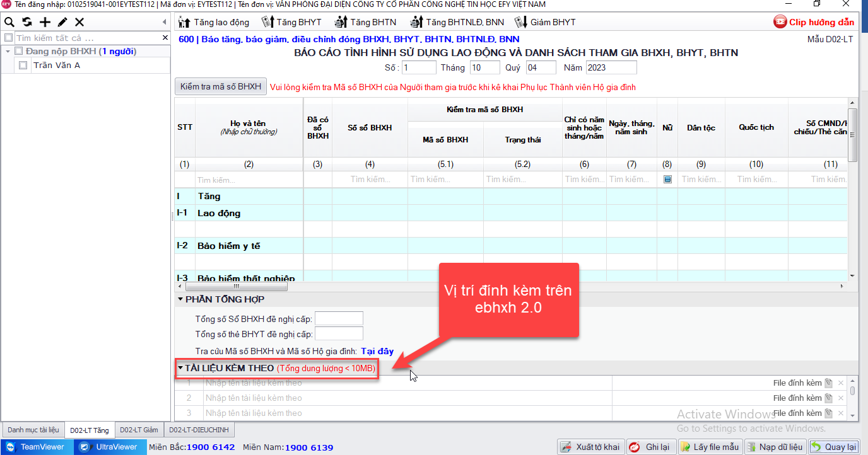Click the magnifier search icon in left panel
The height and width of the screenshot is (455, 868).
(9, 22)
